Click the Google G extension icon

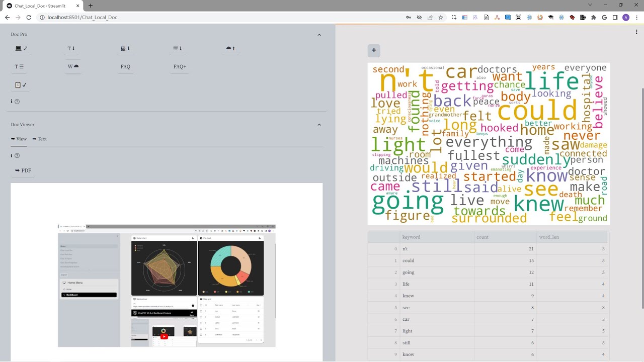click(604, 17)
